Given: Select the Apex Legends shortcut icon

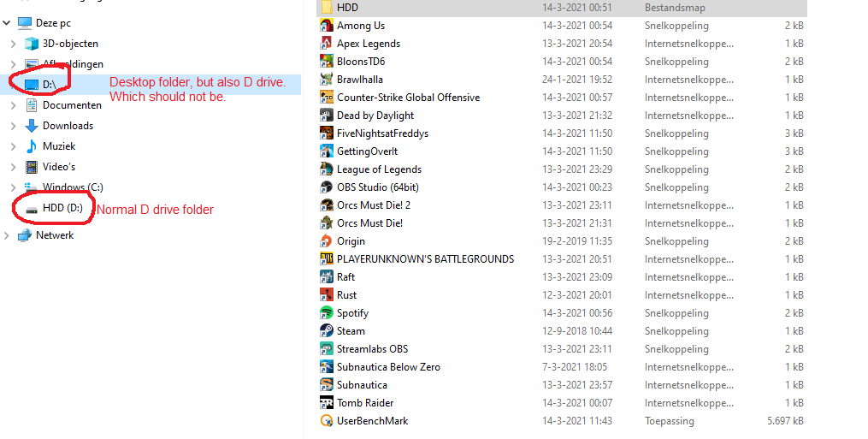Looking at the screenshot, I should pos(327,44).
